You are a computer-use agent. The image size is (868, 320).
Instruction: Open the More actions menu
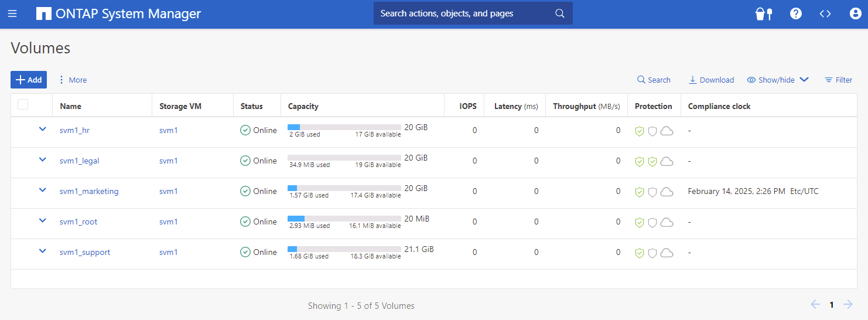click(x=72, y=80)
